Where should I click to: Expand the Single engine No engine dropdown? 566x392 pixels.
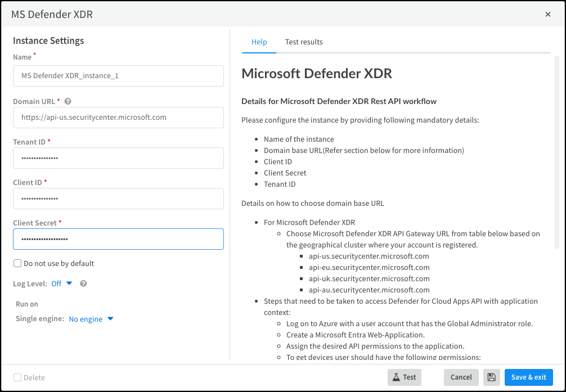(x=91, y=319)
